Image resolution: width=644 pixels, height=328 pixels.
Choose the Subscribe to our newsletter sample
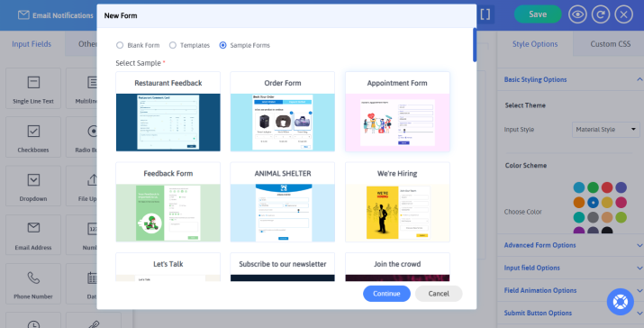click(283, 267)
